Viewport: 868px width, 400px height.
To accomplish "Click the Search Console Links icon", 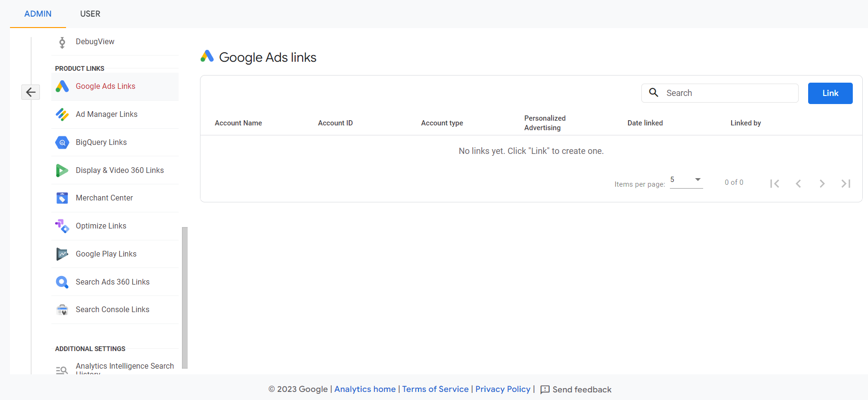I will pyautogui.click(x=62, y=310).
